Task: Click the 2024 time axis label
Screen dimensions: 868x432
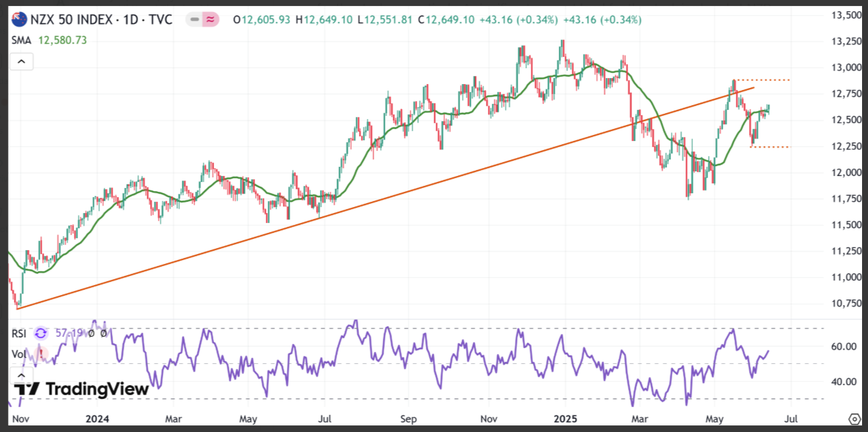Action: point(98,419)
